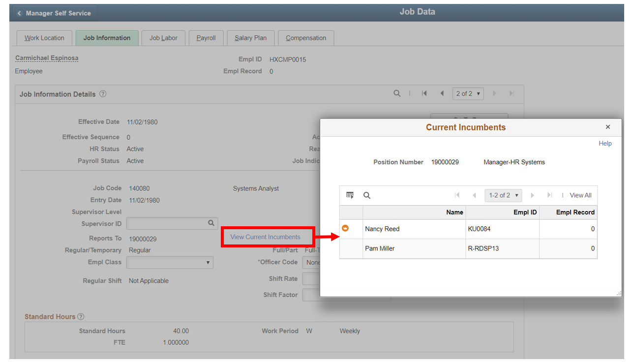Open the 1-2 of 2 rows dropdown

click(x=503, y=195)
